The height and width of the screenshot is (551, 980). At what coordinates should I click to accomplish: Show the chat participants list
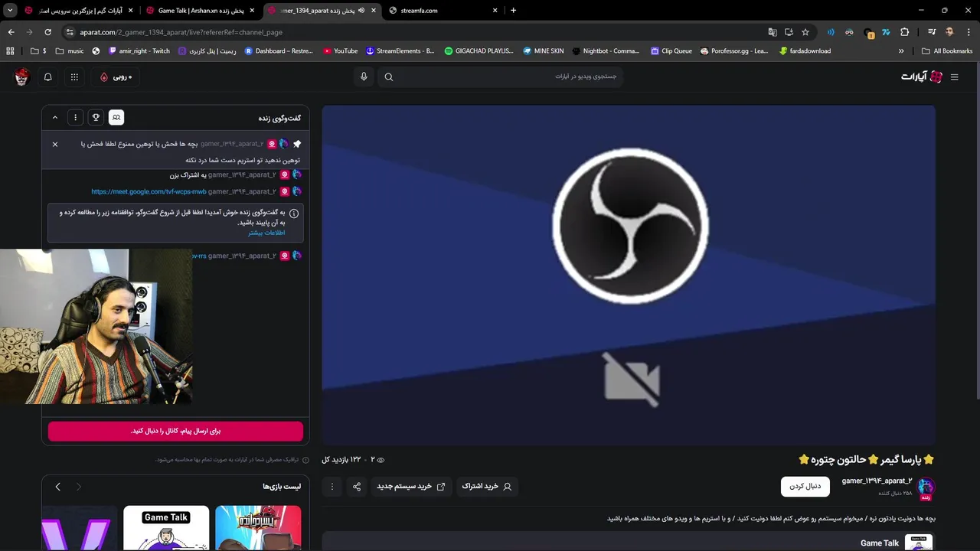pos(116,117)
